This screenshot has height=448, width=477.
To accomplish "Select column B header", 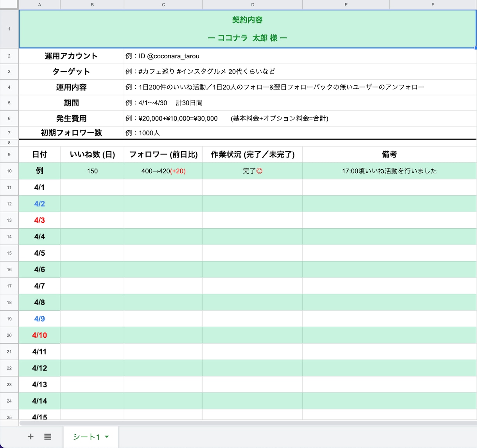I will pyautogui.click(x=92, y=5).
